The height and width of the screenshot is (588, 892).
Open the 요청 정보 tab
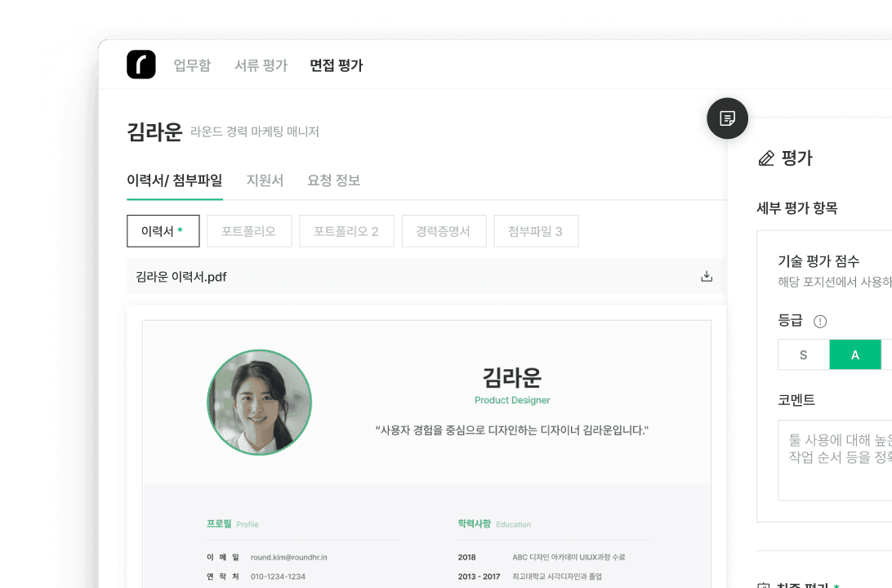pyautogui.click(x=333, y=180)
